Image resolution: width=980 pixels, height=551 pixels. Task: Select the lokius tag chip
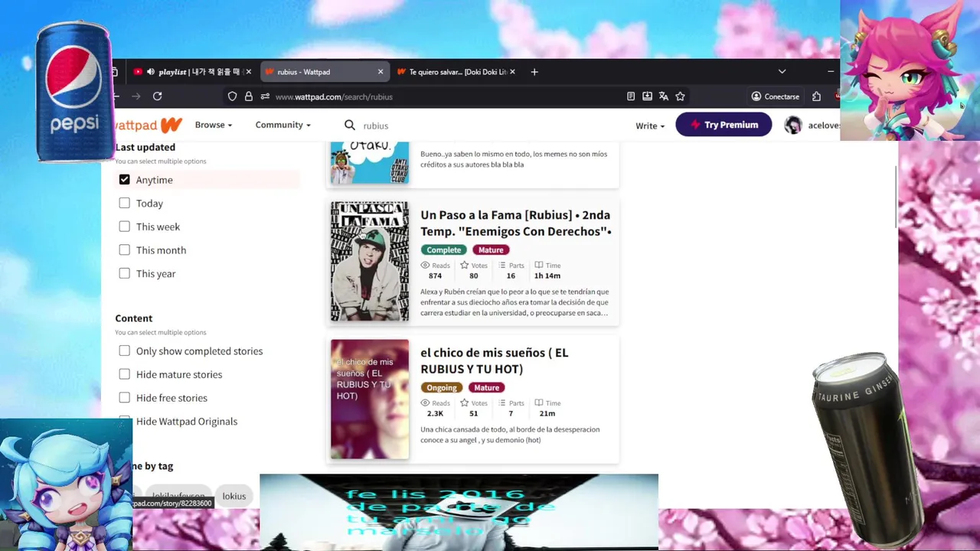234,496
